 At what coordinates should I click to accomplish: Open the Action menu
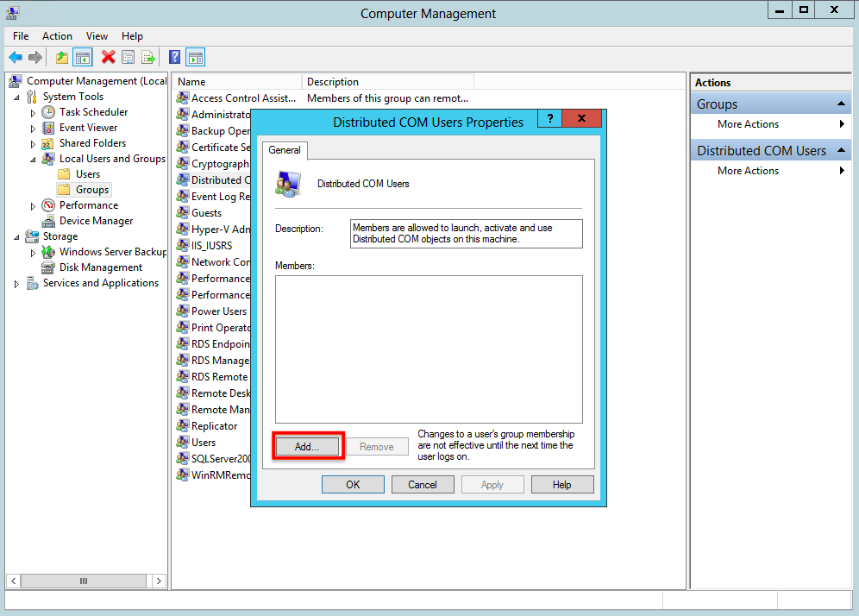coord(57,36)
